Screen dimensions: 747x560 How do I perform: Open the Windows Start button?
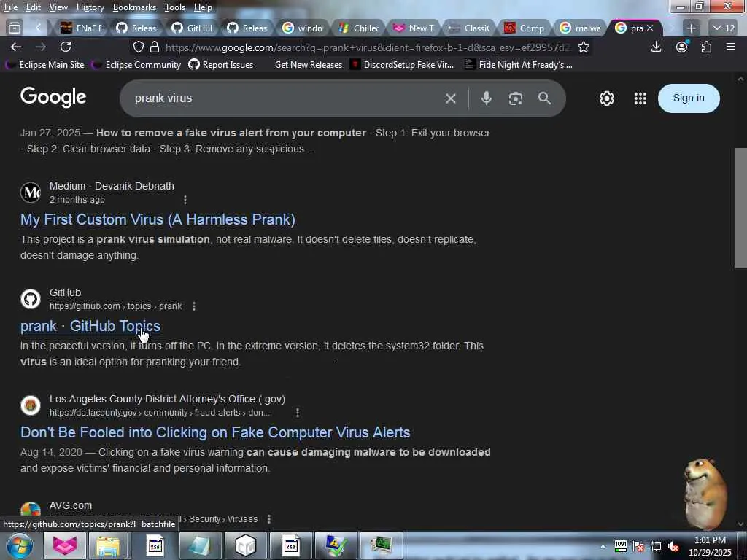coord(19,545)
